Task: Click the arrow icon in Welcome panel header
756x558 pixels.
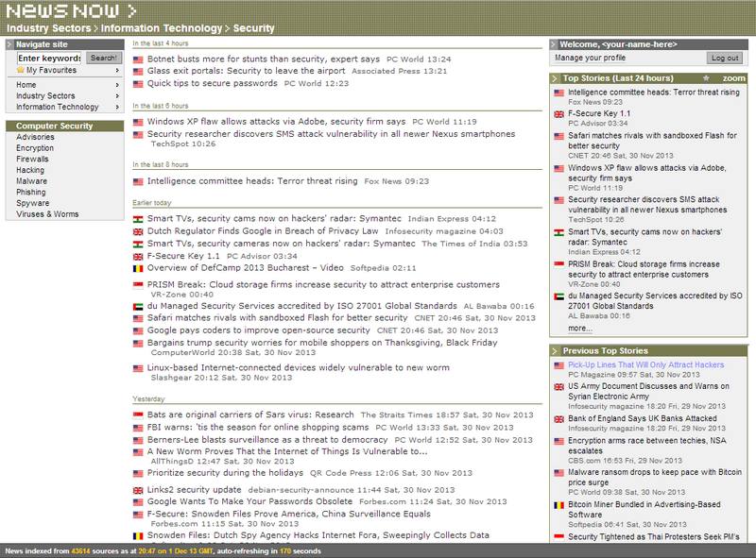Action: tap(554, 44)
